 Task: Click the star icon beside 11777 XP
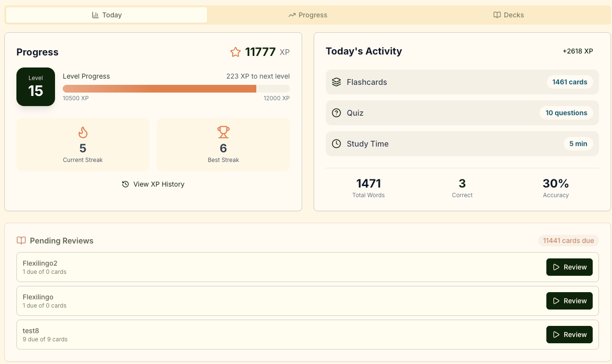pos(235,52)
